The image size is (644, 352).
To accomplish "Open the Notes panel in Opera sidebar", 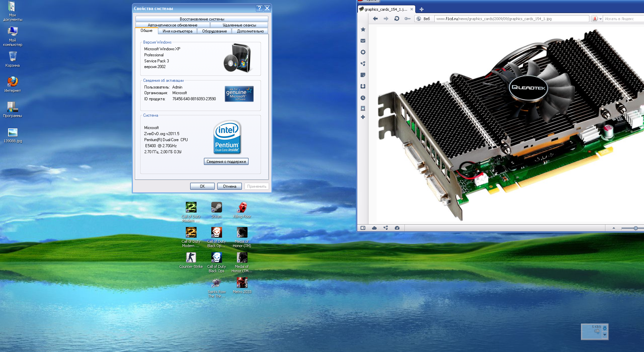I will [x=363, y=75].
